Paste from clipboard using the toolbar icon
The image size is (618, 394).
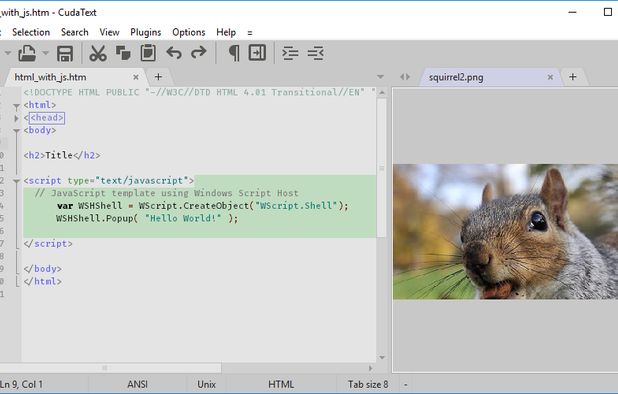148,53
